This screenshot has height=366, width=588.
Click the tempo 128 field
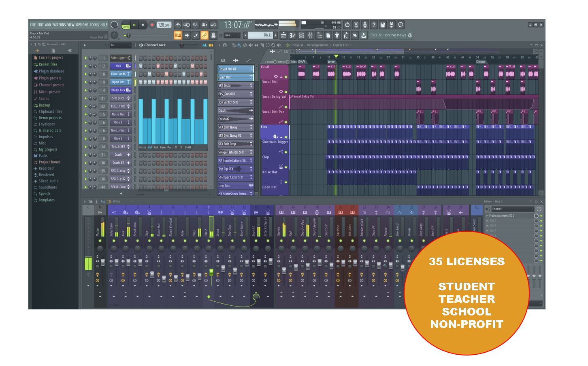coord(164,25)
